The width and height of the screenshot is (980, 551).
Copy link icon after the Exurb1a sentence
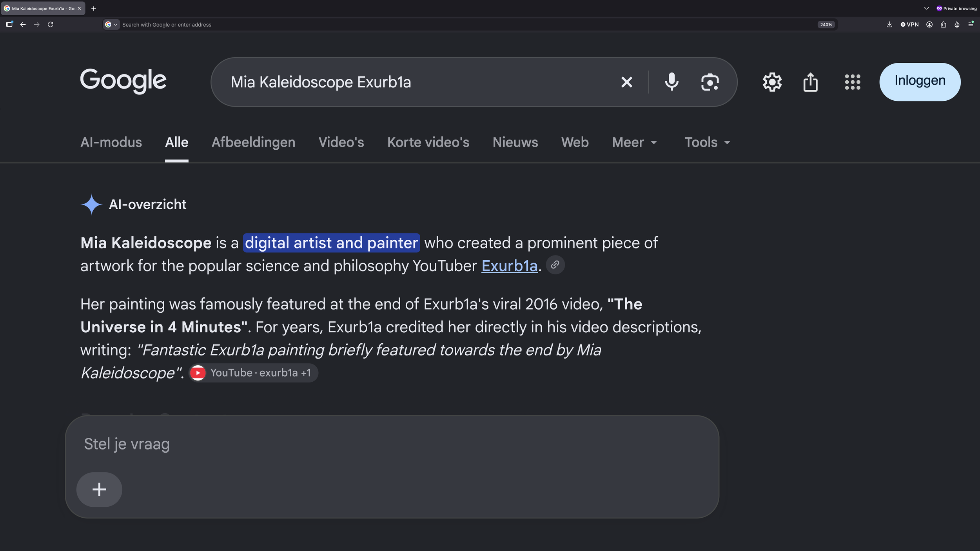[x=555, y=265]
